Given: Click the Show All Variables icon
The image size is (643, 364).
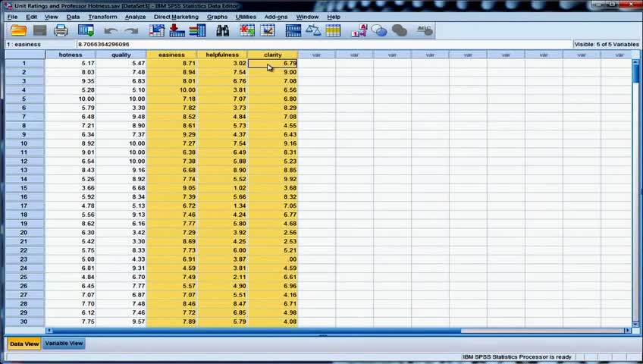Looking at the screenshot, I should coord(399,30).
